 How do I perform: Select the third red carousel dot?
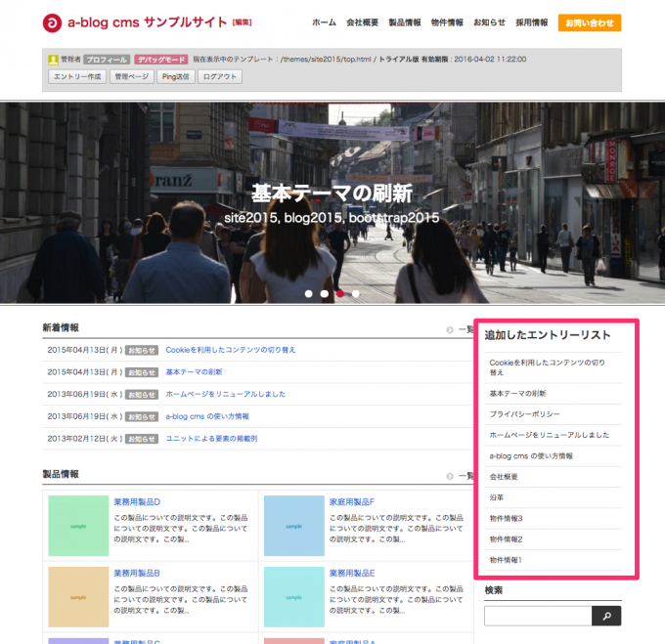click(x=340, y=293)
